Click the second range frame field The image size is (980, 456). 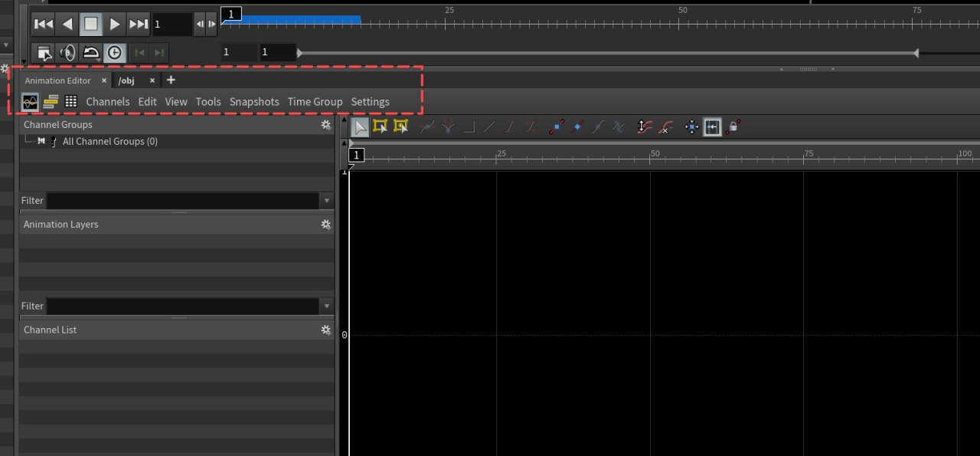[x=277, y=53]
